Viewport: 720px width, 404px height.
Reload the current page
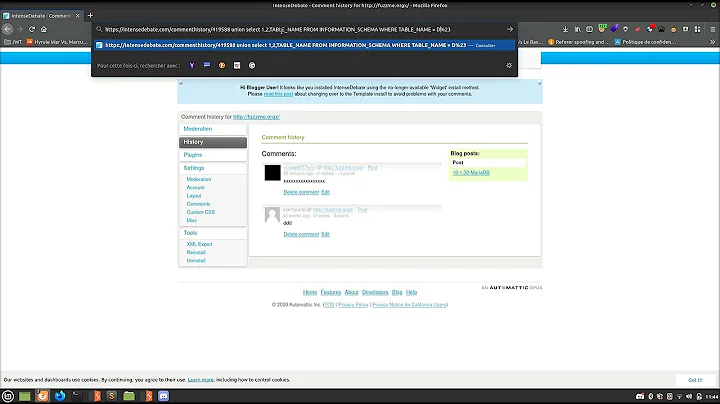click(32, 29)
